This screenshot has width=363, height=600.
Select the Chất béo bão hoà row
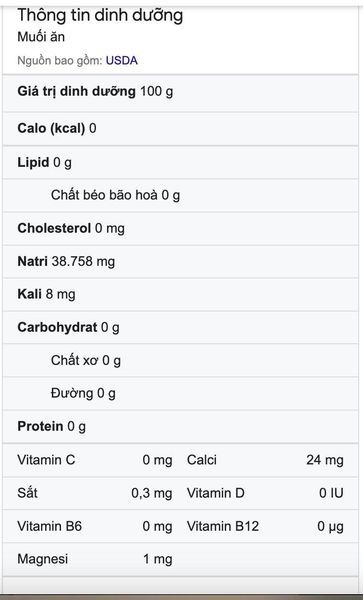click(x=180, y=195)
